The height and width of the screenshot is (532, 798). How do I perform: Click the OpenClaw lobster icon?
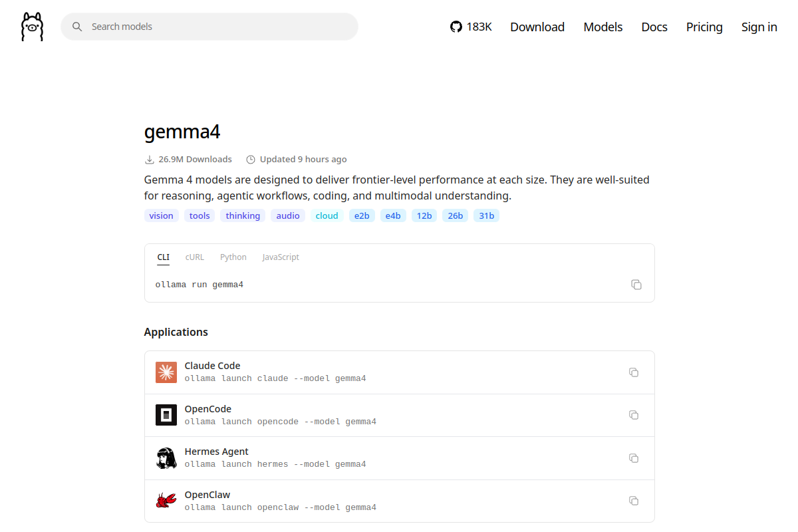click(166, 501)
